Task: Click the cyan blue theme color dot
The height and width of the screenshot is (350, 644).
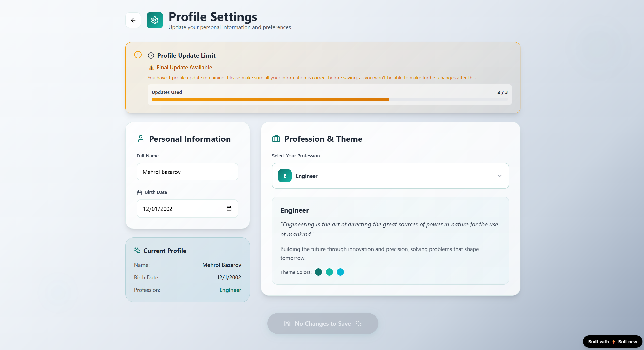Action: 340,272
